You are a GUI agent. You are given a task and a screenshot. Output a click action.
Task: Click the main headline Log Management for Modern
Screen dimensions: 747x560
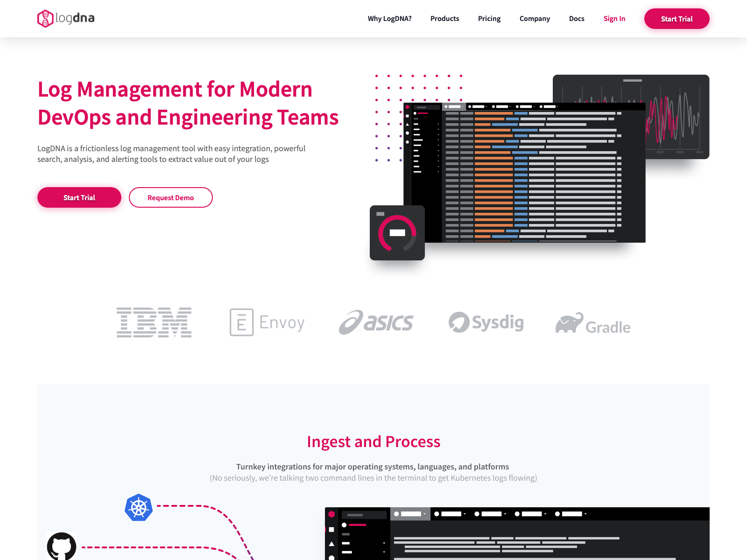click(175, 90)
